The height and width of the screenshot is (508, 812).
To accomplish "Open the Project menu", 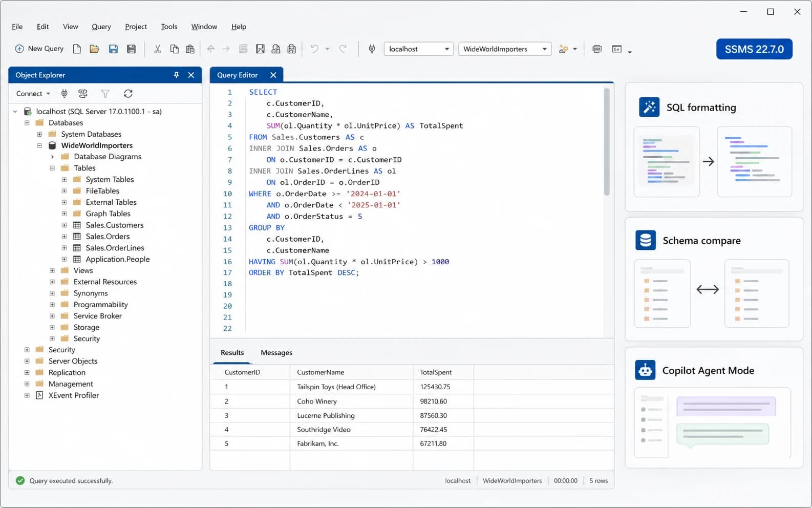I will click(x=136, y=27).
